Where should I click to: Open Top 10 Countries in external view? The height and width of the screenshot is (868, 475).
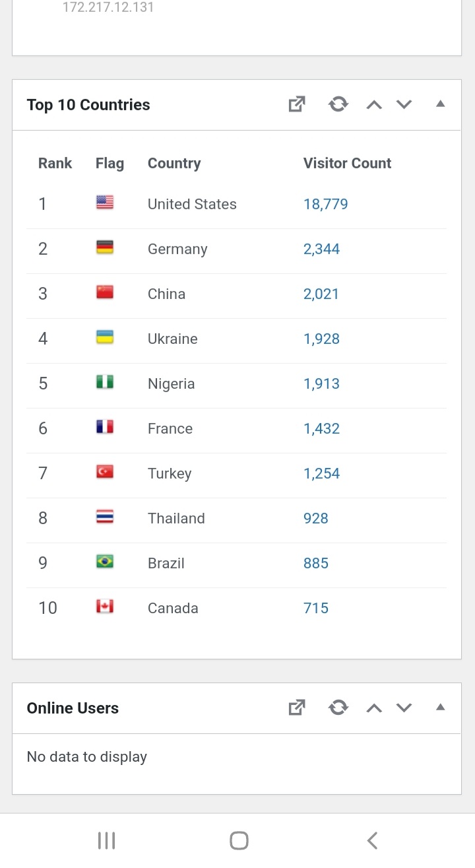[297, 104]
